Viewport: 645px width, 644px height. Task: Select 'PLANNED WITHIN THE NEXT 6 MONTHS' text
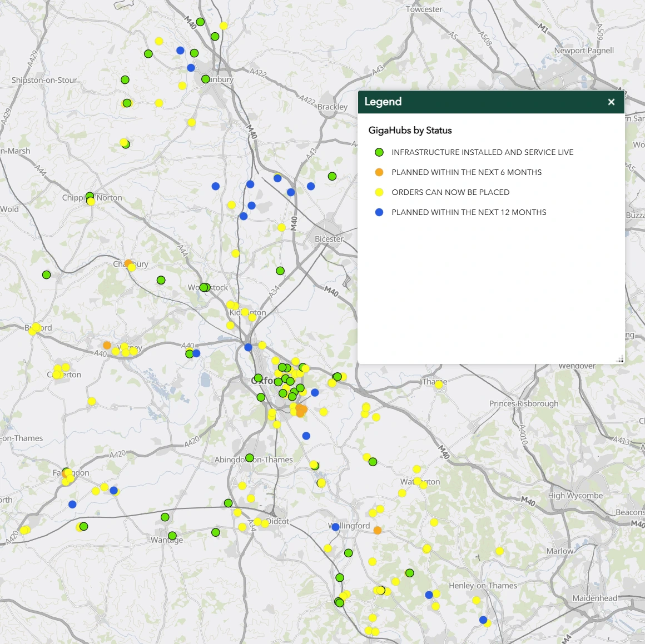[x=467, y=172]
